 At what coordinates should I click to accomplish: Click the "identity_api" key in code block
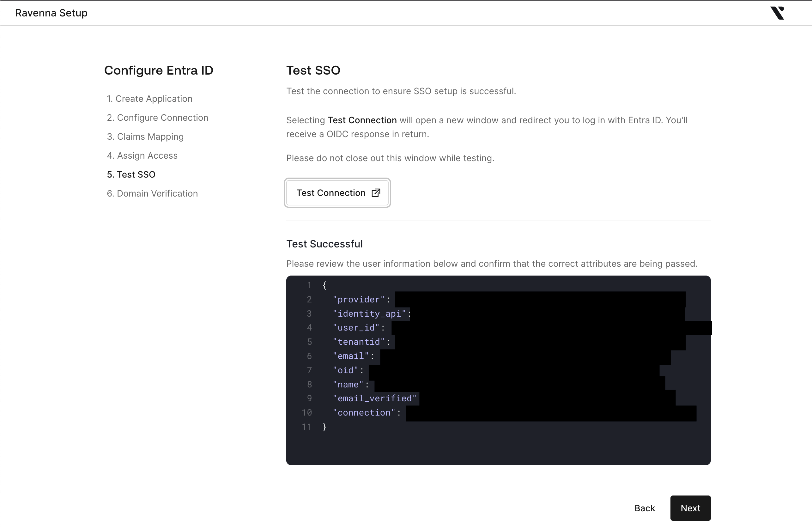tap(369, 314)
